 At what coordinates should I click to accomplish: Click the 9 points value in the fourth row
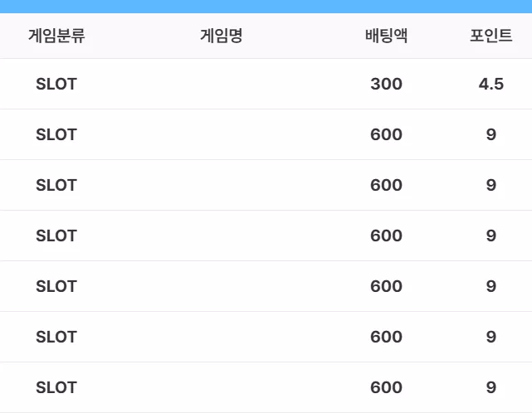(x=491, y=236)
